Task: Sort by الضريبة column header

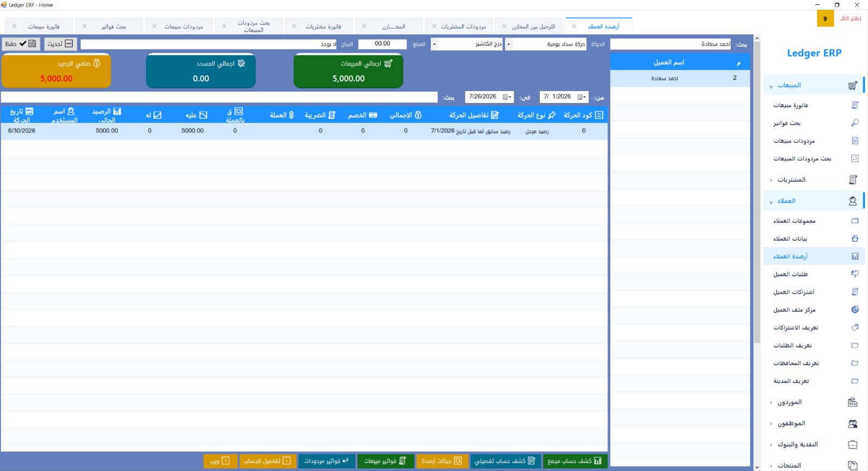Action: [x=320, y=115]
